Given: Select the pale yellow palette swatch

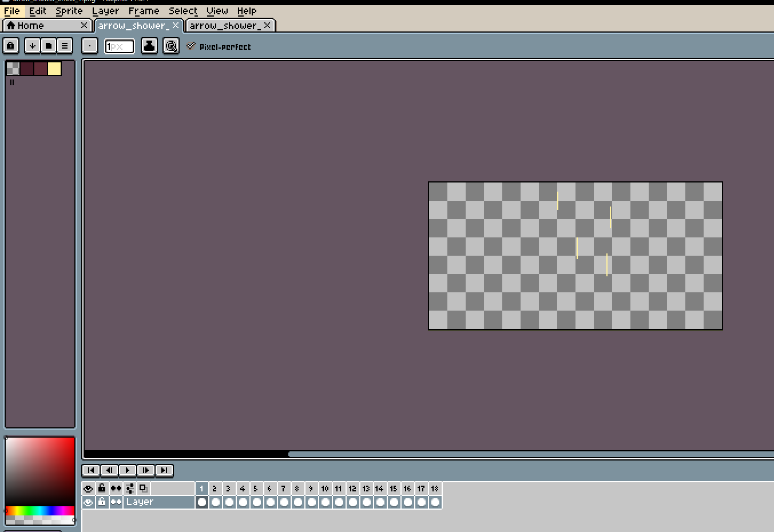Looking at the screenshot, I should pyautogui.click(x=54, y=69).
